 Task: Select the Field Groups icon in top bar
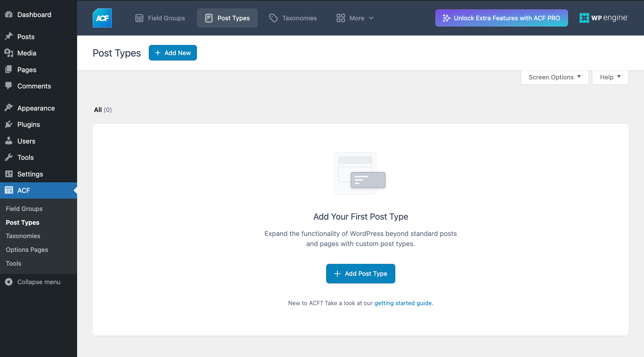coord(139,18)
